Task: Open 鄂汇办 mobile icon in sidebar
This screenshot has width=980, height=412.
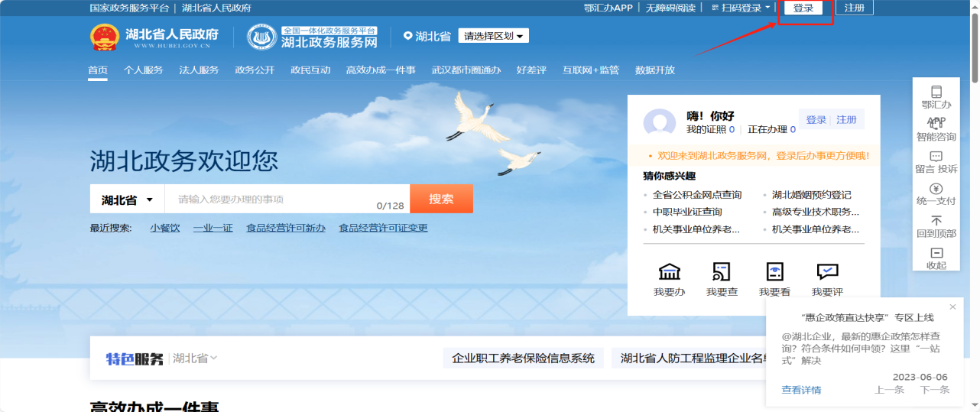Action: click(936, 92)
